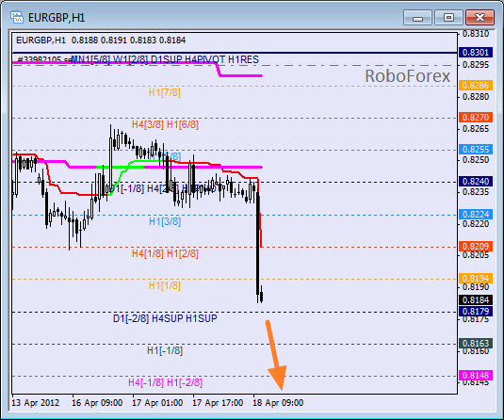Click the orange downward arrow on chart
The width and height of the screenshot is (504, 420).
(x=276, y=355)
